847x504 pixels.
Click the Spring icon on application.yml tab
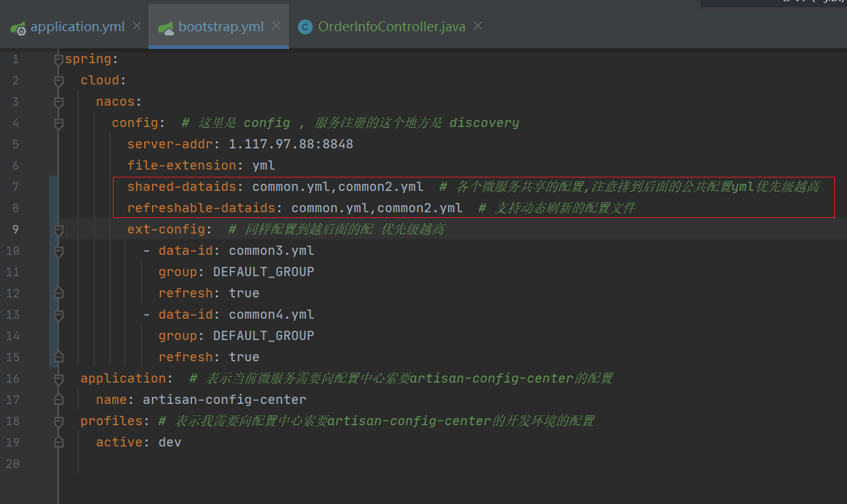(x=18, y=28)
